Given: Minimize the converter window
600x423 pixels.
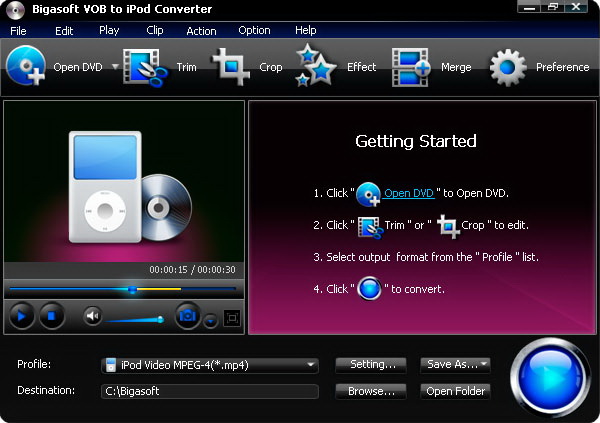Looking at the screenshot, I should click(529, 7).
